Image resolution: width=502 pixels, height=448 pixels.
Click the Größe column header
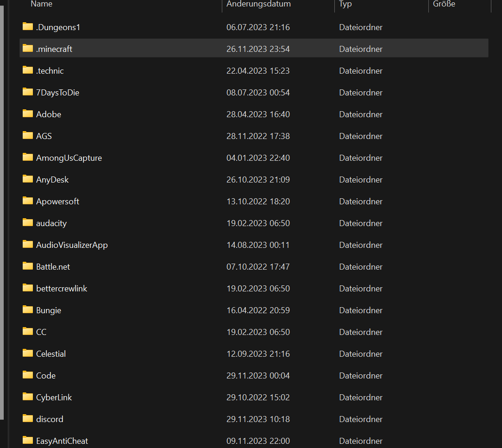point(444,4)
